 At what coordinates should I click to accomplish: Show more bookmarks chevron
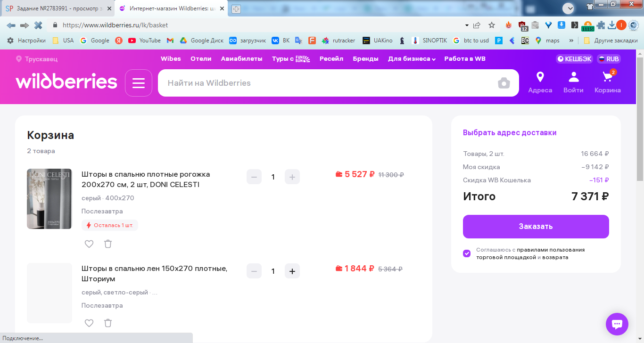coord(571,41)
